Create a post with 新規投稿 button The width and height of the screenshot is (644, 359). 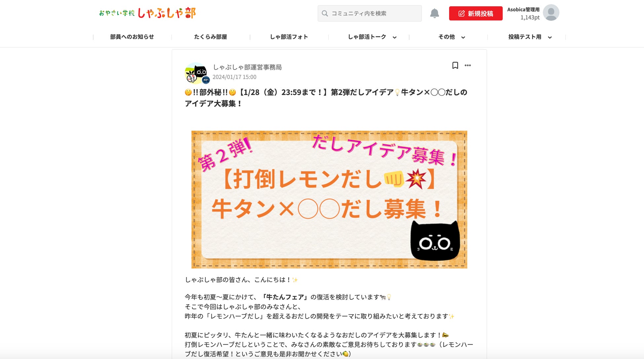[476, 14]
